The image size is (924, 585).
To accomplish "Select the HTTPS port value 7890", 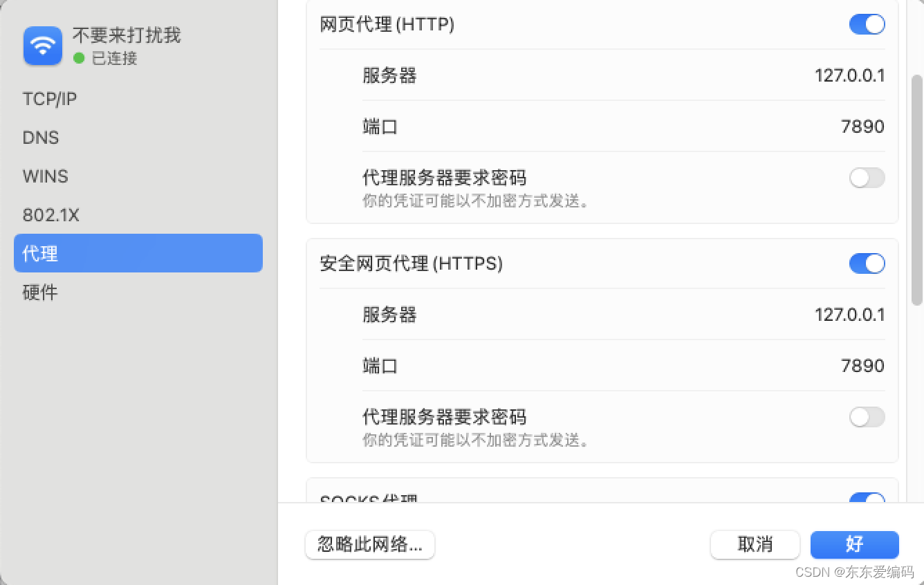I will [x=862, y=366].
